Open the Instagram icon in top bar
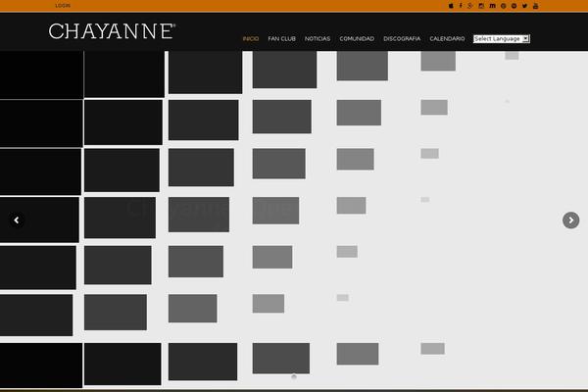This screenshot has width=588, height=392. point(481,6)
